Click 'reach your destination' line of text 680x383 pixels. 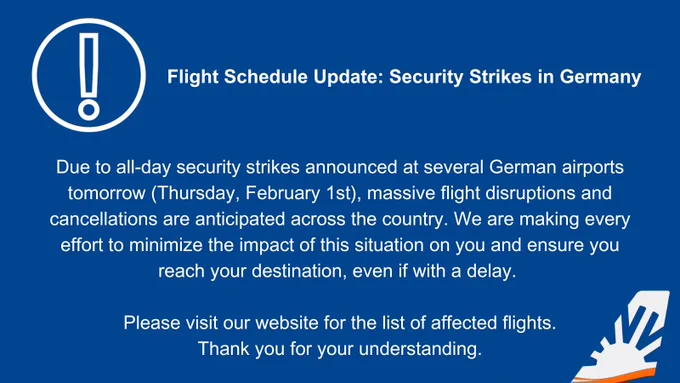pos(252,271)
